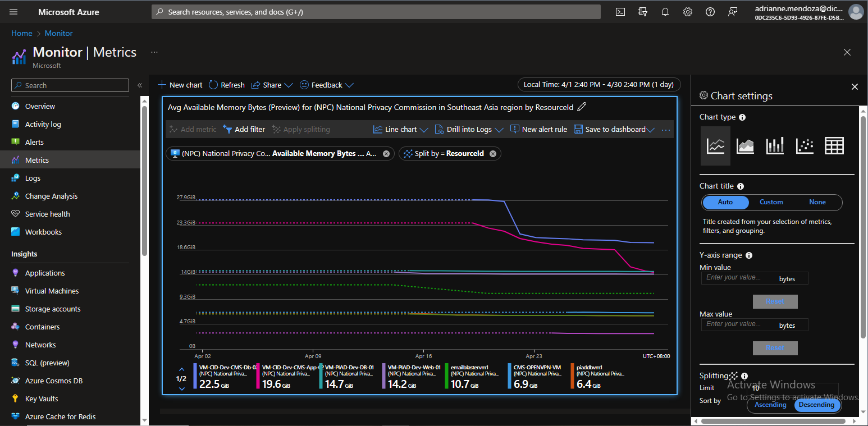The image size is (868, 426).
Task: Select VM-CID-Dev-CMS-Db legend color swatch
Action: [195, 377]
